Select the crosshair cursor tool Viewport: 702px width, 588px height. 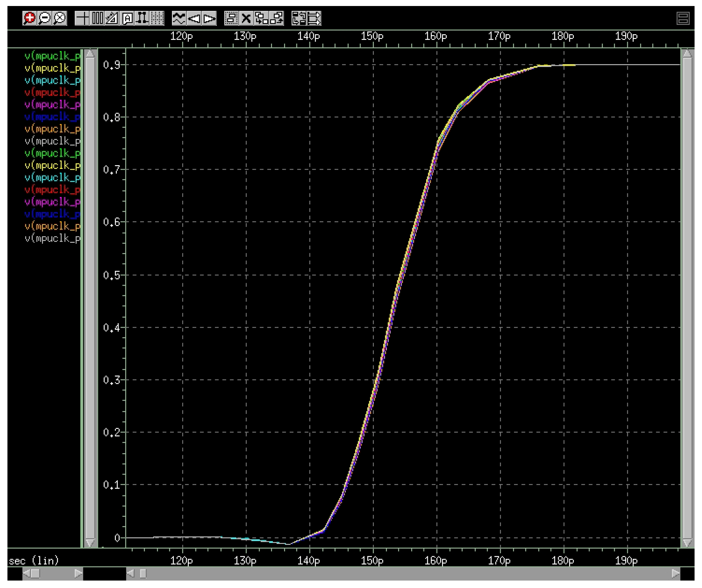(82, 18)
